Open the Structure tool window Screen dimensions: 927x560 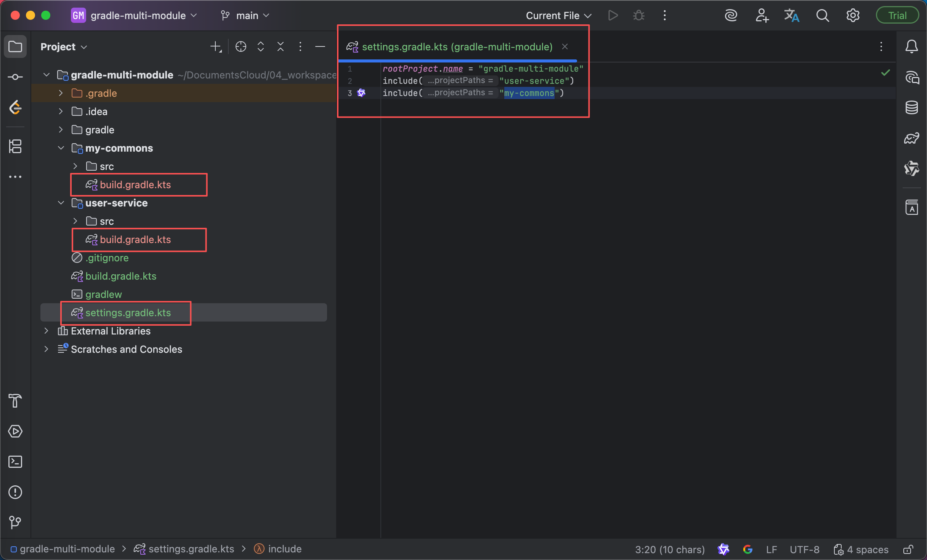pos(15,146)
